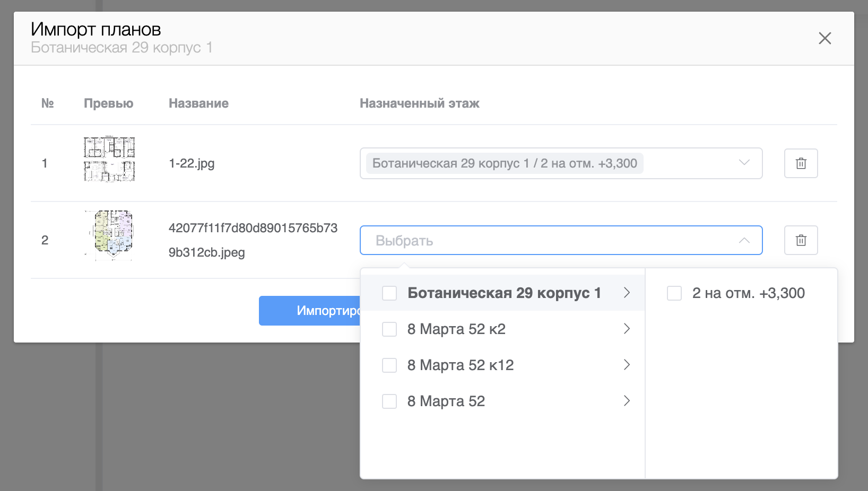Click the Превью column header
The width and height of the screenshot is (868, 491).
click(x=108, y=103)
